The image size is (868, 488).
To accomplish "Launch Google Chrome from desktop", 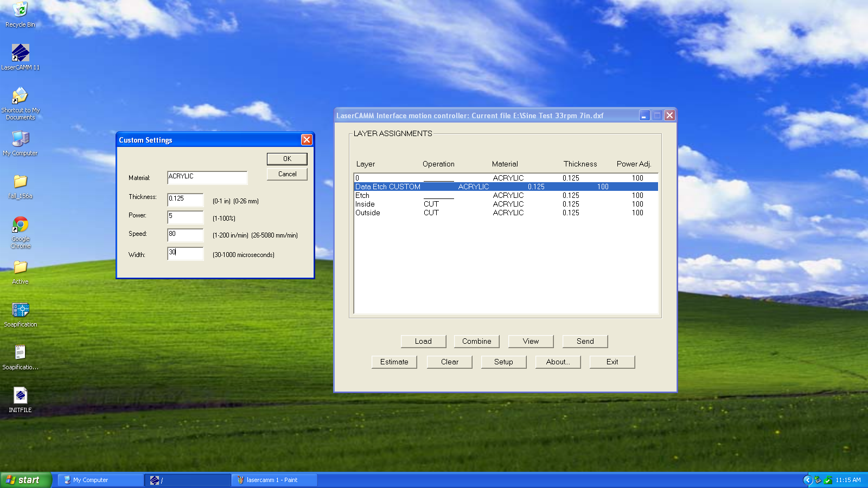I will coord(20,232).
